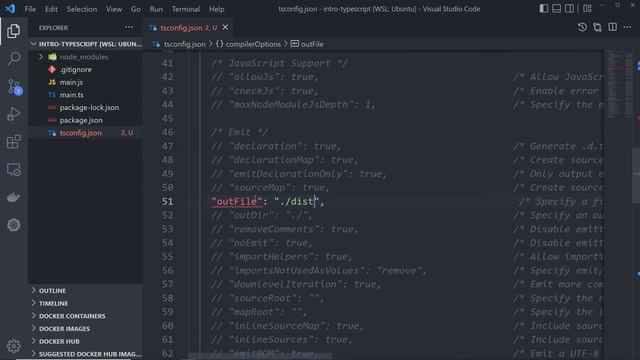The height and width of the screenshot is (360, 640).
Task: Click the code minimap preview
Action: [x=619, y=84]
